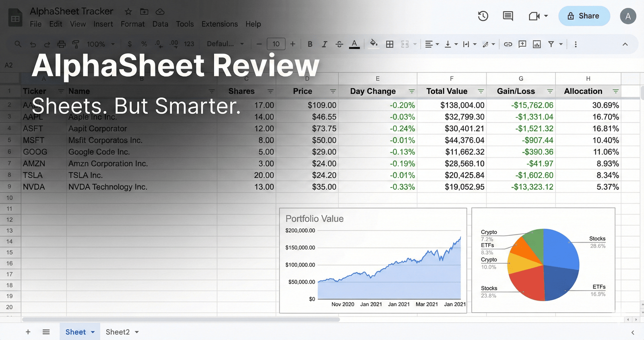Click the horizontal scrollbar
This screenshot has height=340, width=644.
[181, 319]
